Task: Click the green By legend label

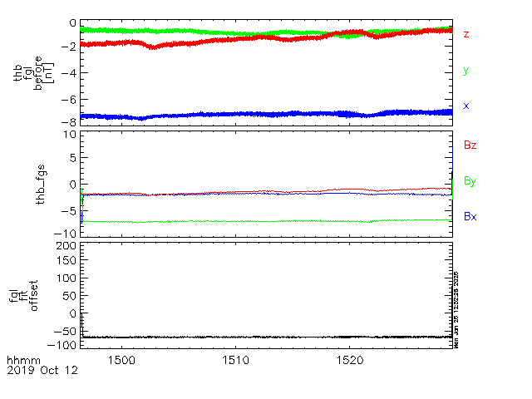Action: (x=470, y=181)
